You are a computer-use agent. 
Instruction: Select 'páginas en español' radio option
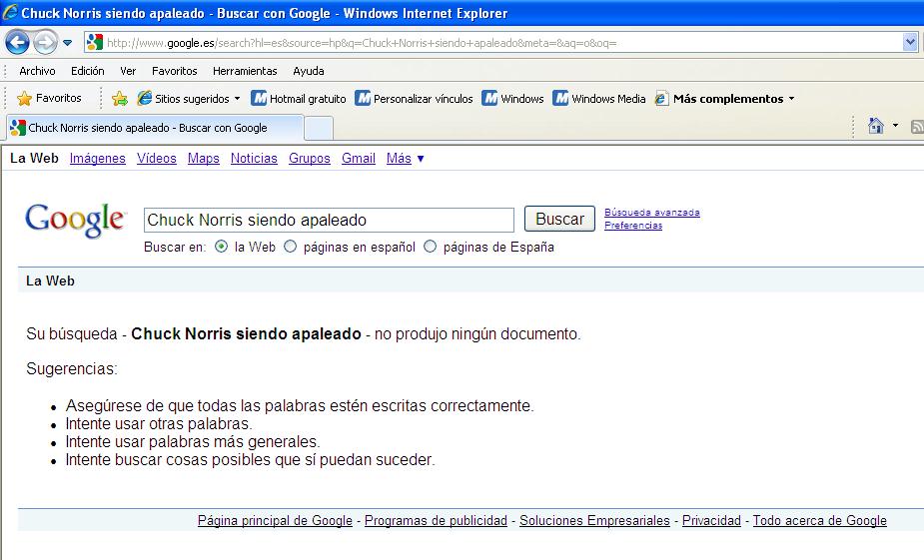291,247
